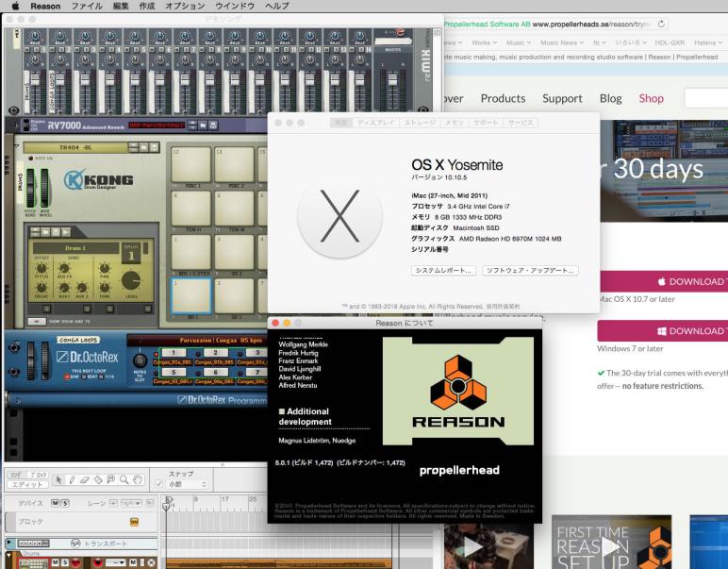This screenshot has width=728, height=569.
Task: Hit the Kong pad labeled TOM H
Action: [x=191, y=209]
